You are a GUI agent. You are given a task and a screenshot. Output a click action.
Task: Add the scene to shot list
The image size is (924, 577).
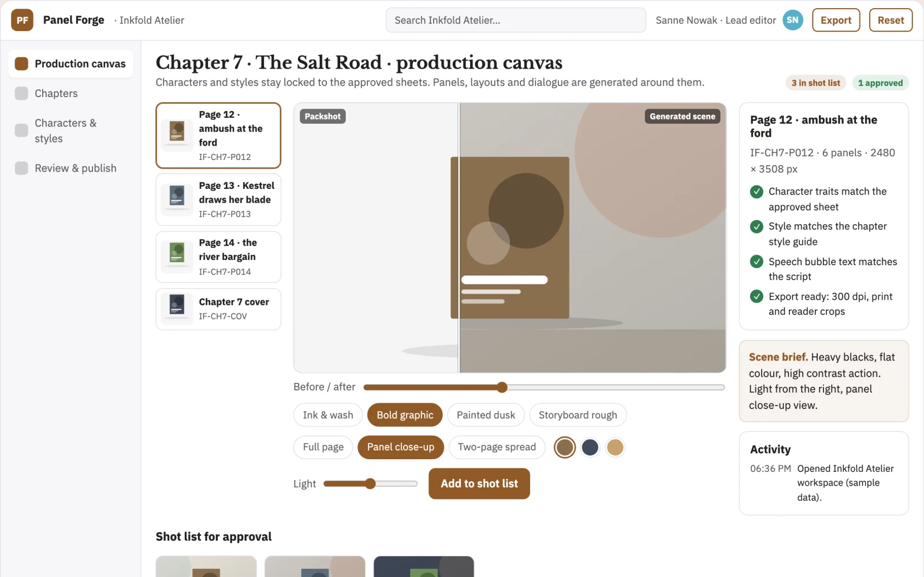(479, 483)
